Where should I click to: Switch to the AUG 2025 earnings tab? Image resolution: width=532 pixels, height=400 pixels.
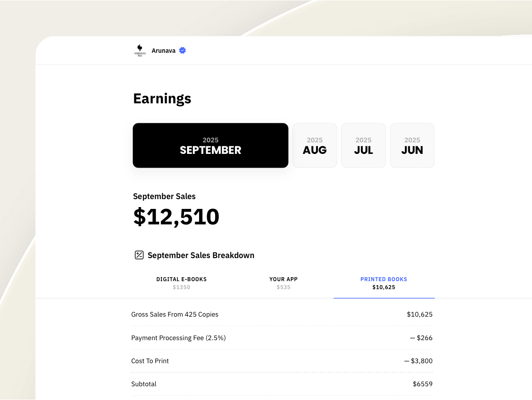(x=314, y=145)
